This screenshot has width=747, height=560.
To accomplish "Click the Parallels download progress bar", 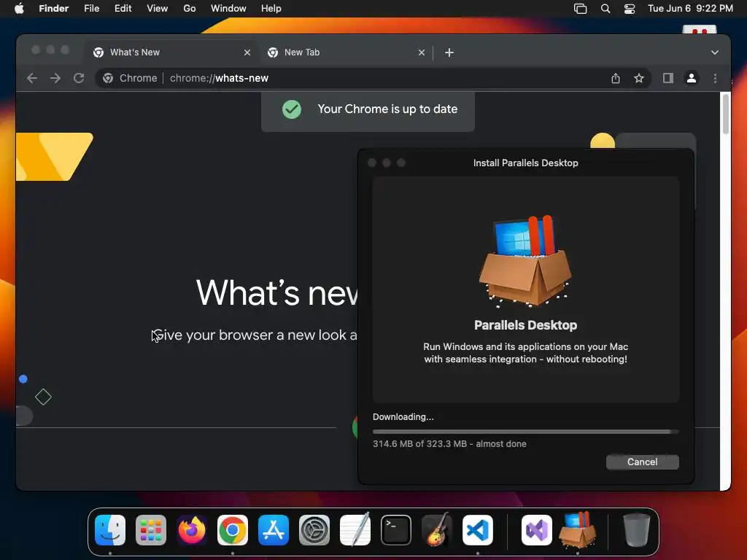I will coord(525,432).
